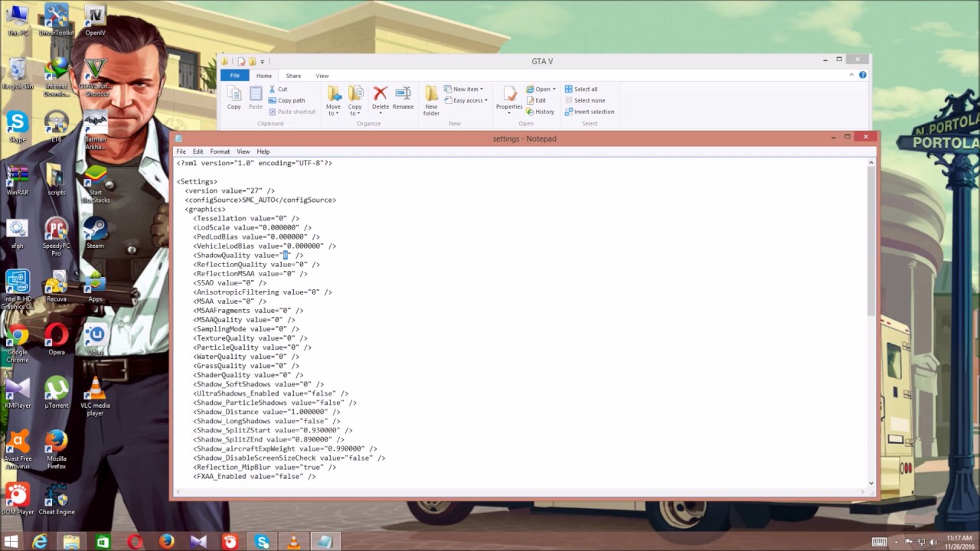Select VLC media player desktop icon
980x551 pixels.
pos(95,396)
